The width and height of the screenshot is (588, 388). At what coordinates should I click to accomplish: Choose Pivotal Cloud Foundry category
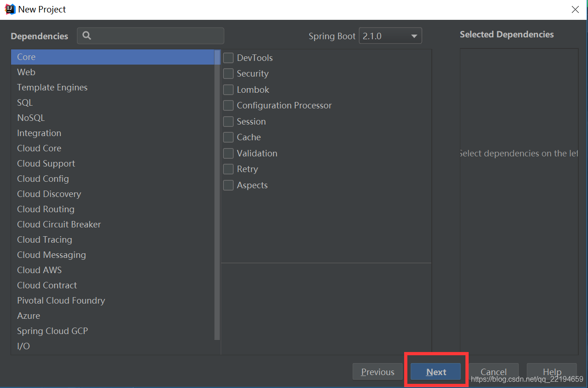(x=113, y=300)
